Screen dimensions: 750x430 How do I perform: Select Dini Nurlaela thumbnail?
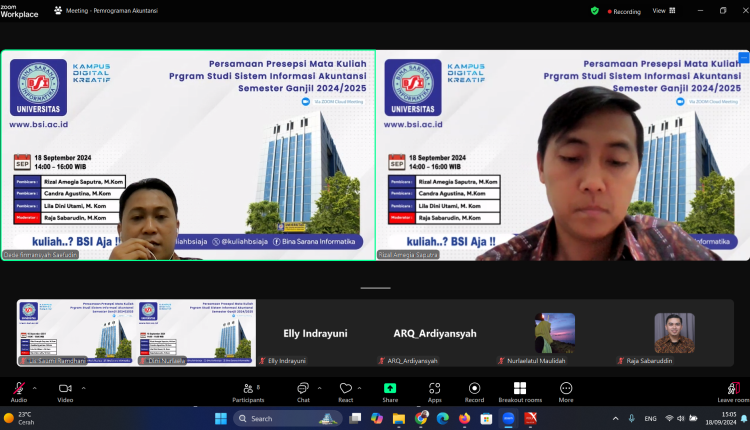tap(196, 333)
